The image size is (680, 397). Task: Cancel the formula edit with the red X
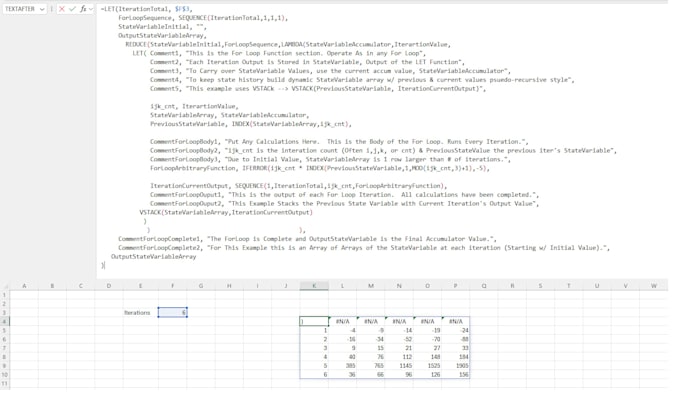62,9
